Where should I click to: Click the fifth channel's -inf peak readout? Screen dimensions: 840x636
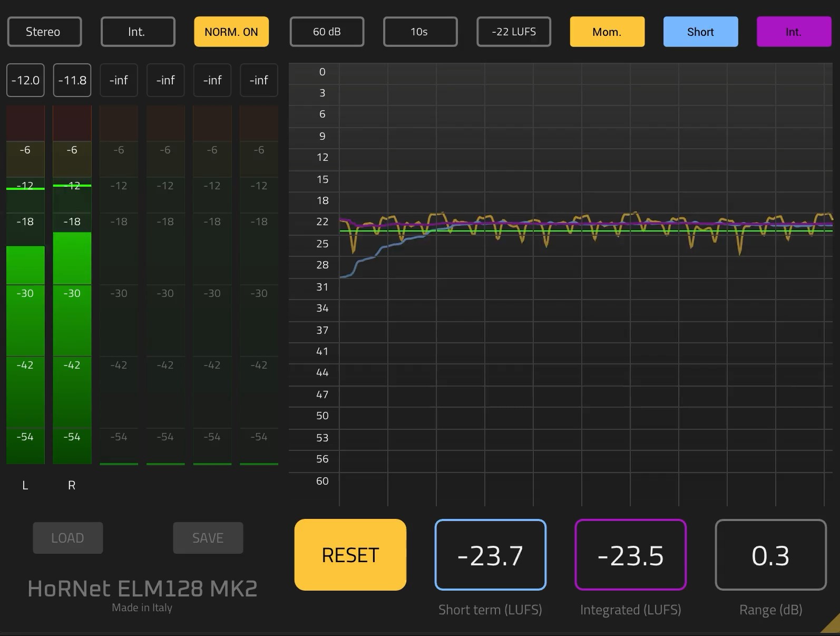tap(212, 80)
